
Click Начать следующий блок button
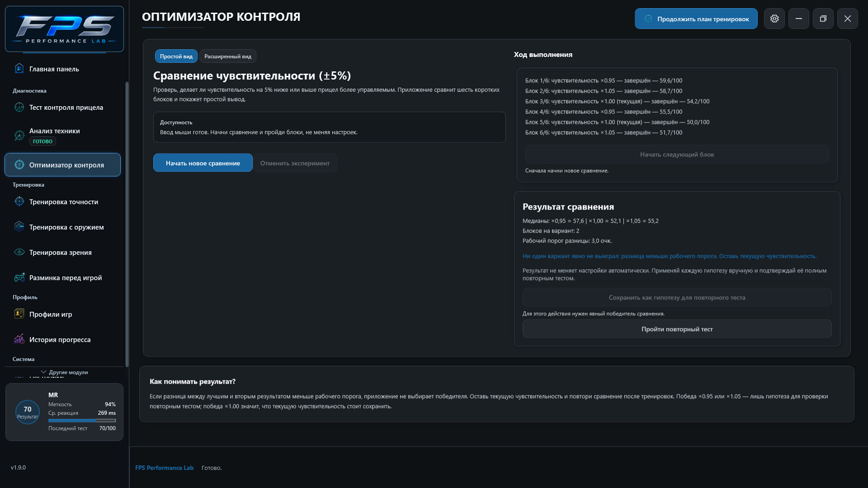pos(677,154)
